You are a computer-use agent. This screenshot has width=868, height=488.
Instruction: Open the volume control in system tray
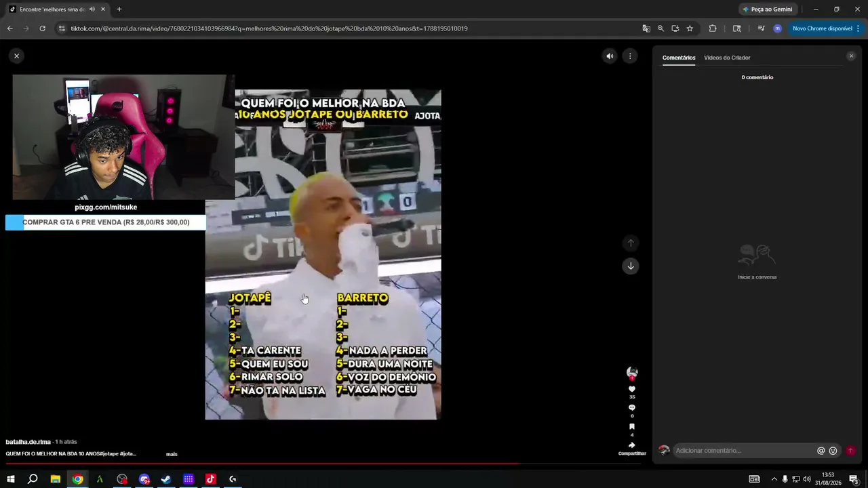(x=807, y=479)
